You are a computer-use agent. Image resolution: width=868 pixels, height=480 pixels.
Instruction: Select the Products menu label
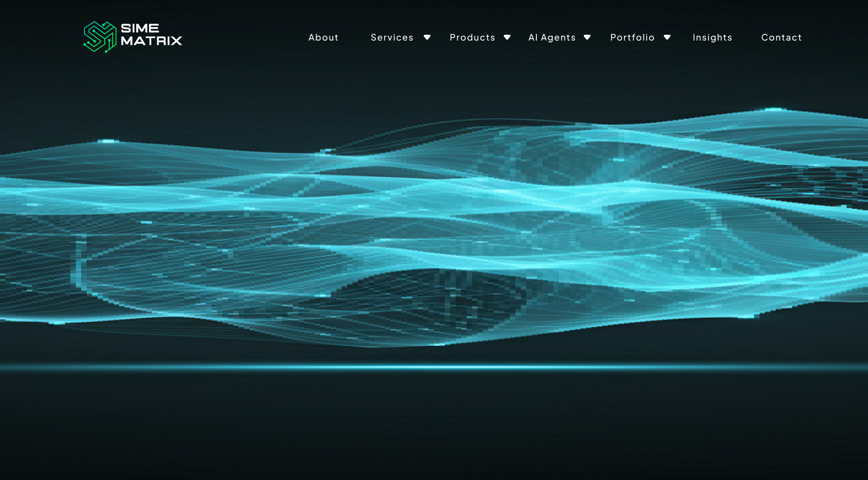click(x=472, y=38)
